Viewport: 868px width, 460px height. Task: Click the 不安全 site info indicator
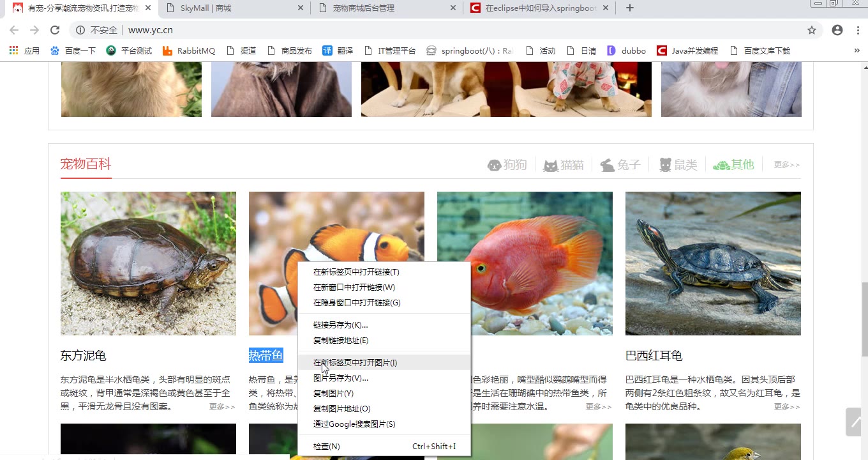pyautogui.click(x=97, y=30)
